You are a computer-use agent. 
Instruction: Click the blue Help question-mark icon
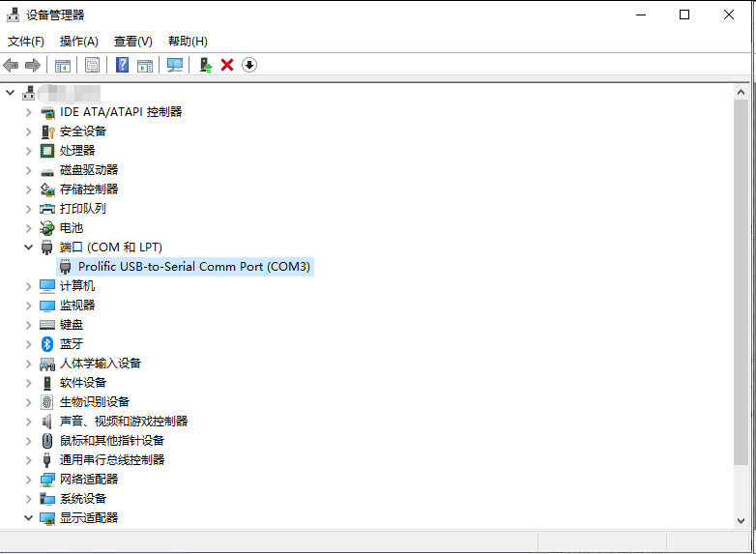[123, 65]
